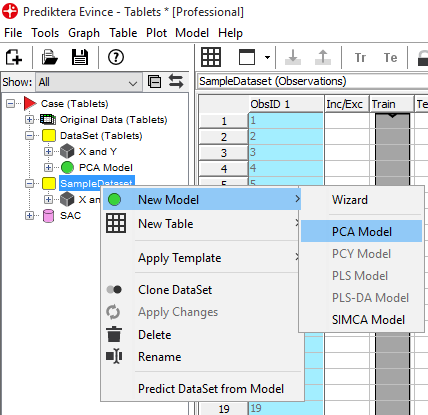Choose Clone DataSet in the context menu
Image resolution: width=428 pixels, height=415 pixels.
point(175,290)
